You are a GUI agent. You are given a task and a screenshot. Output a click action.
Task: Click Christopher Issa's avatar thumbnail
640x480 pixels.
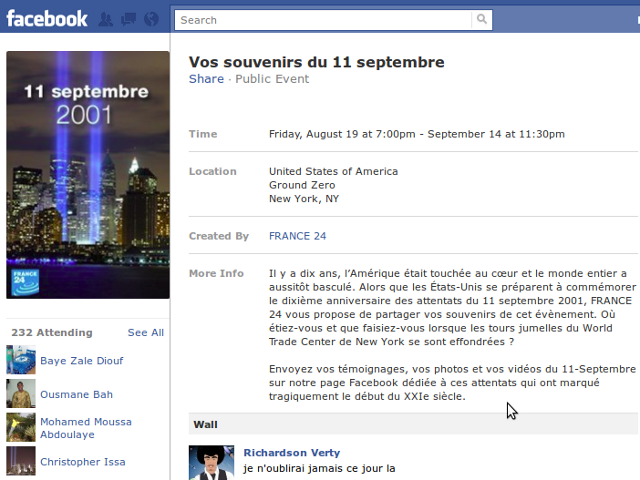[x=21, y=461]
